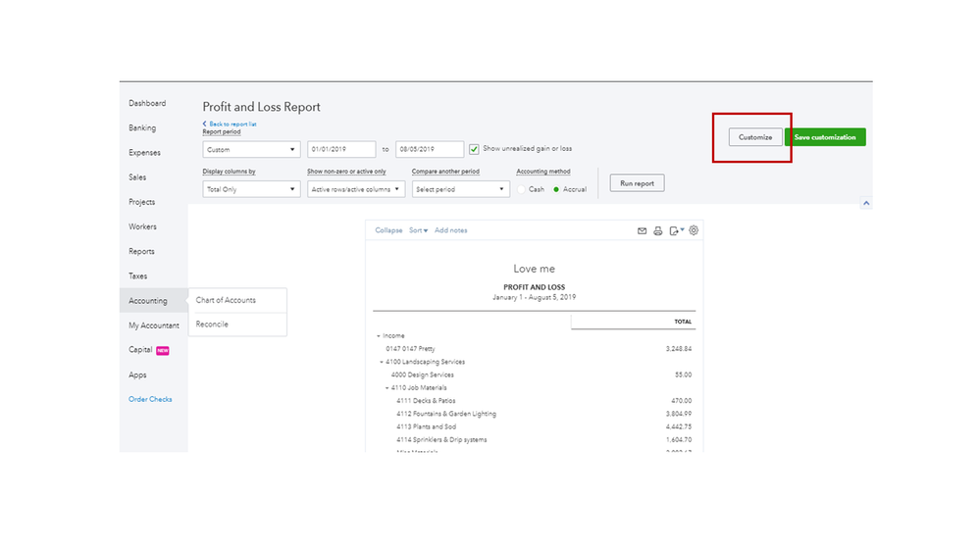Select Accrual accounting method

tap(557, 189)
